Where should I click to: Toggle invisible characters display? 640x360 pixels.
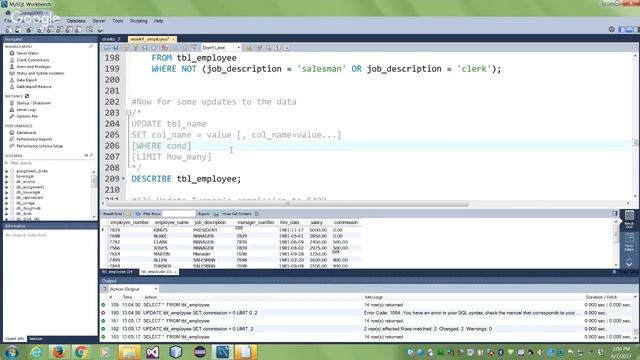point(278,48)
